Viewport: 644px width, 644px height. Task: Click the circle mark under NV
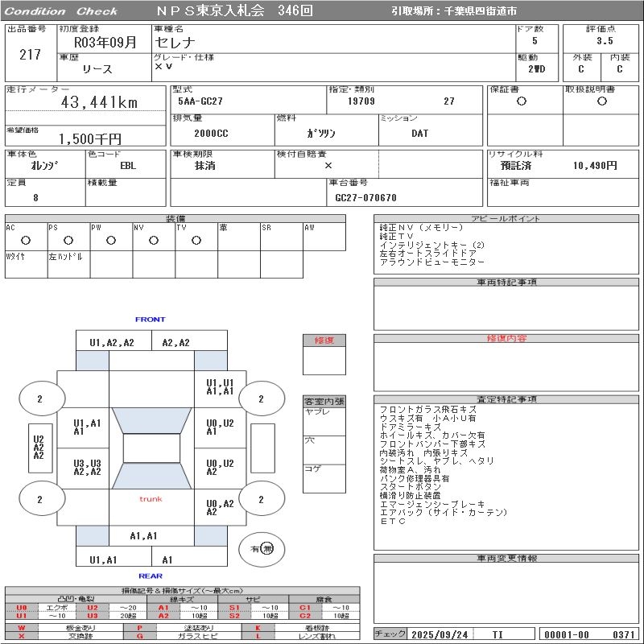click(154, 240)
